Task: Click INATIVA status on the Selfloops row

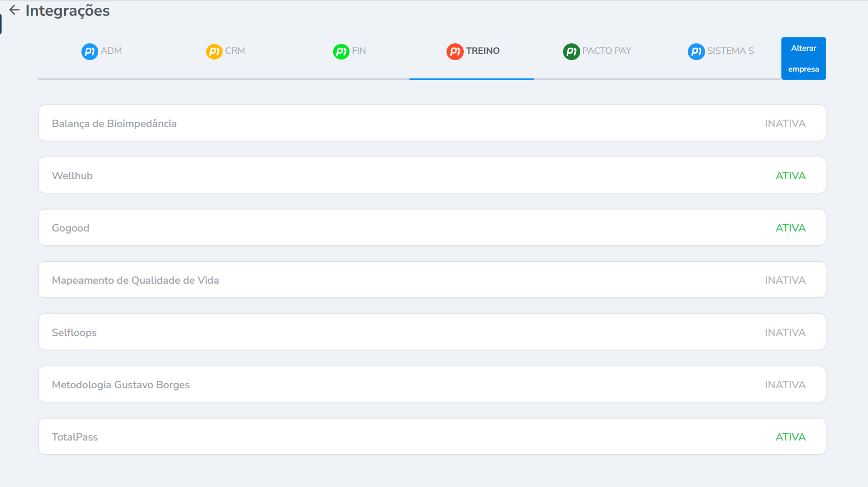Action: (785, 332)
